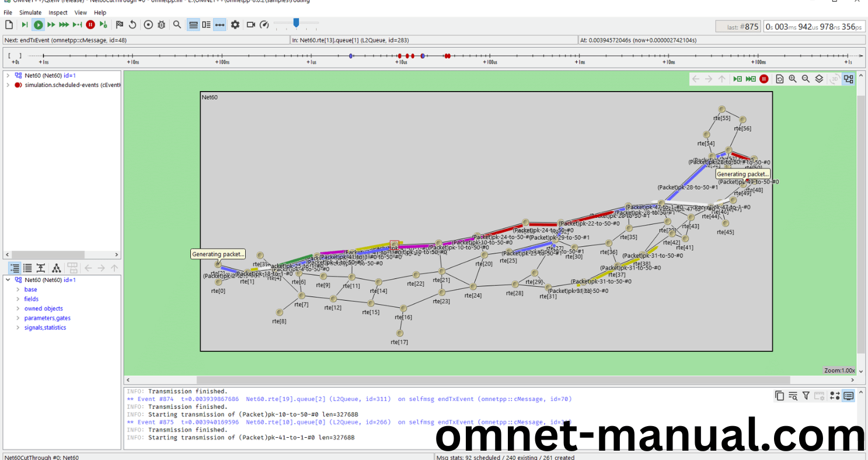The height and width of the screenshot is (460, 868).
Task: Click the single Step icon in main toolbar
Action: (25, 25)
